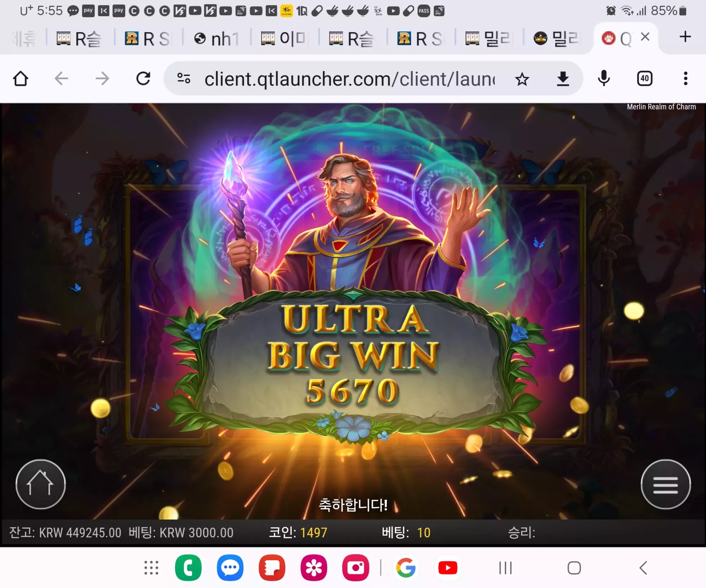The height and width of the screenshot is (588, 706).
Task: Switch to the nh1 tab
Action: (x=216, y=38)
